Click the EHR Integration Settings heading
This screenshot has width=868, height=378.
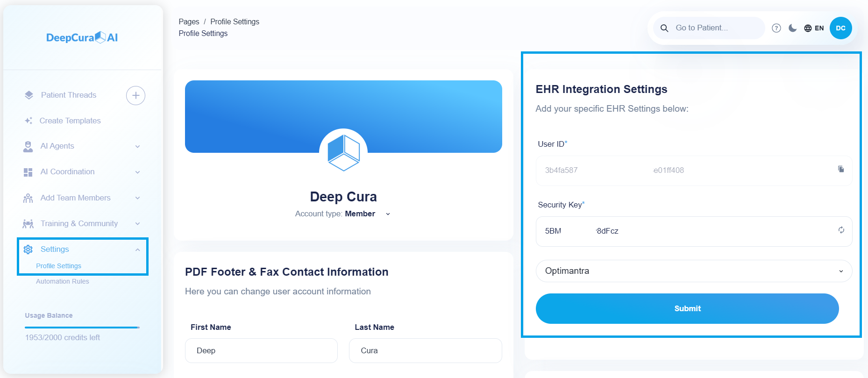pyautogui.click(x=601, y=89)
